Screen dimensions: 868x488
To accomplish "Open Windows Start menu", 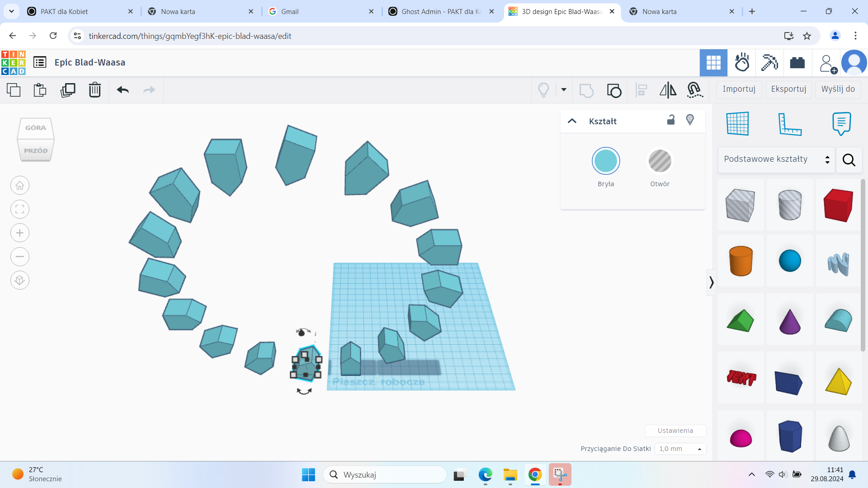I will [308, 475].
